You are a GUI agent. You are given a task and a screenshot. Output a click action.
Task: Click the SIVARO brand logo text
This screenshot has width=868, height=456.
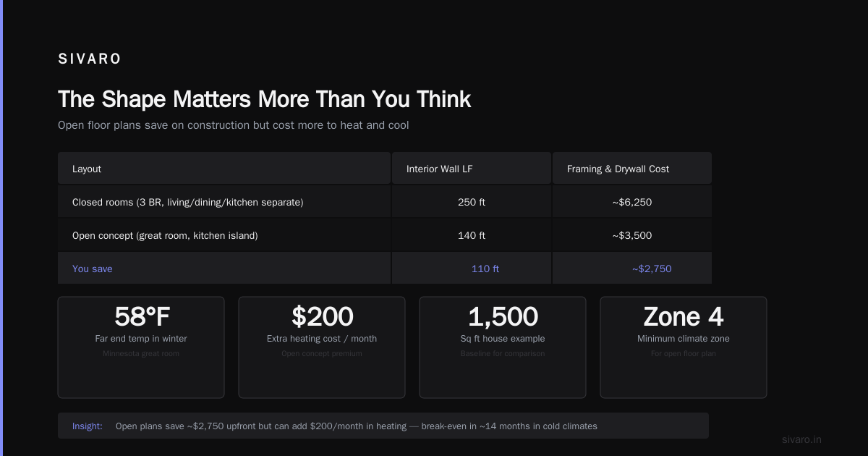coord(90,59)
